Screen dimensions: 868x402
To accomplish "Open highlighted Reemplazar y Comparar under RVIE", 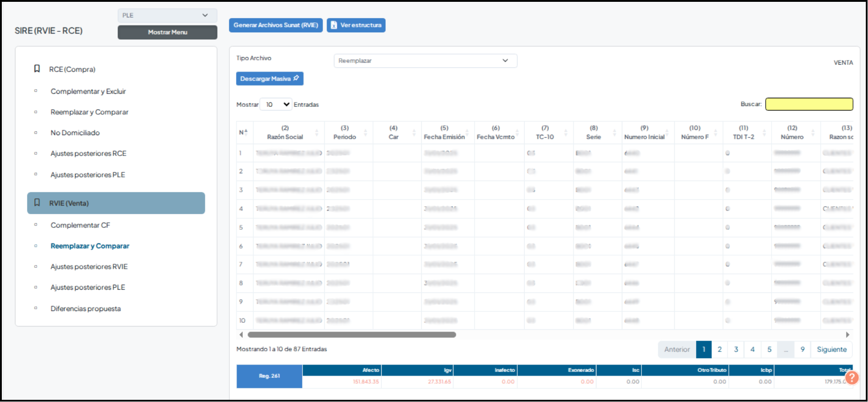I will coord(90,246).
